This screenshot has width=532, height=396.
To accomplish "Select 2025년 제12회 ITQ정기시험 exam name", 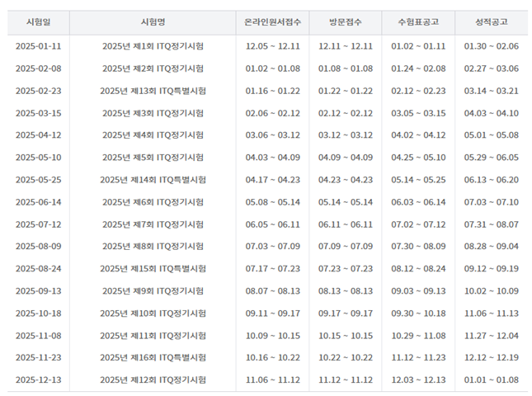I will (153, 379).
